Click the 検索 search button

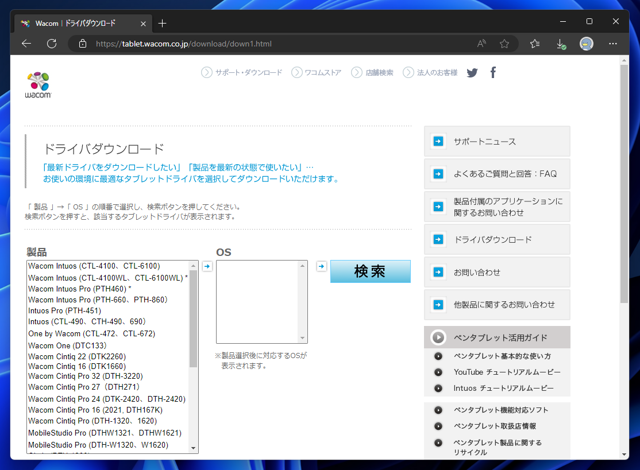coord(370,271)
